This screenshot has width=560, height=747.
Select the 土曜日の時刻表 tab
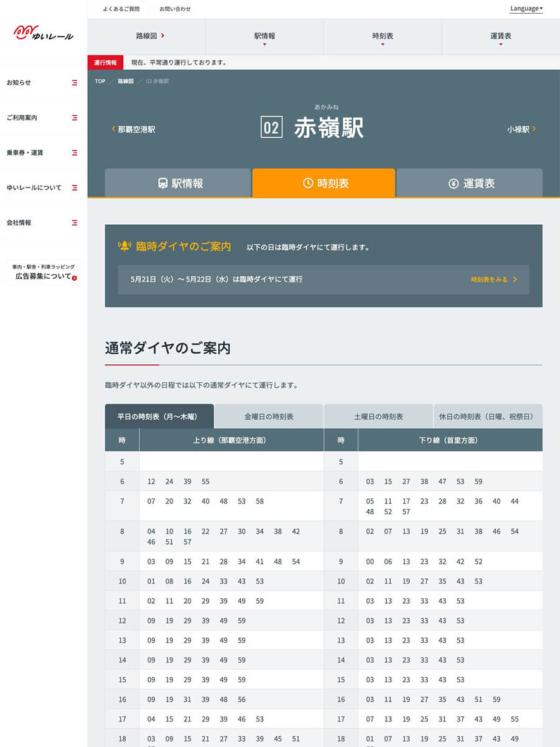pyautogui.click(x=378, y=416)
